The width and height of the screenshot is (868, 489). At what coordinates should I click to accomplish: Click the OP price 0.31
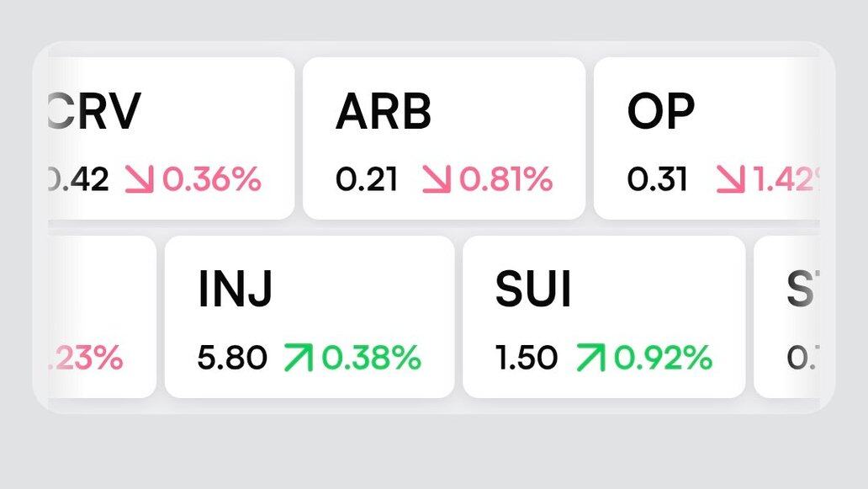(657, 179)
